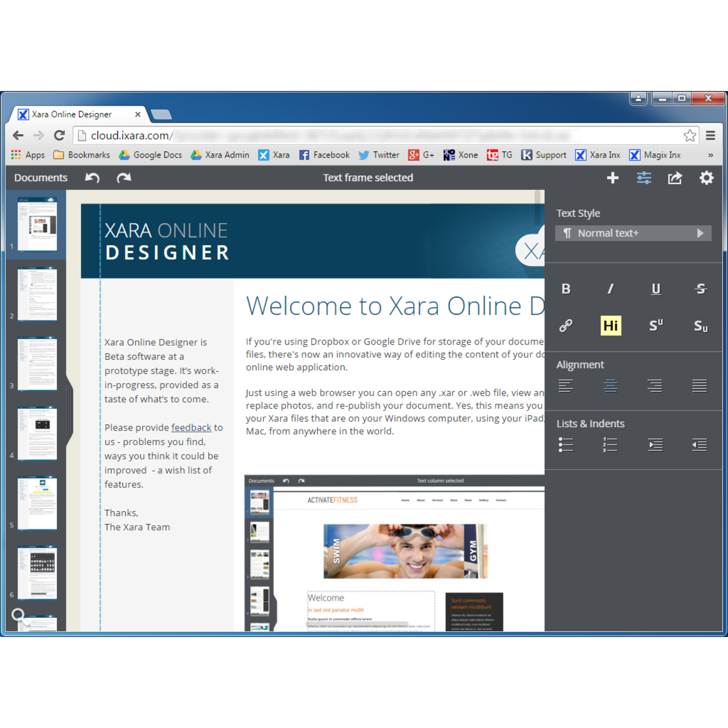Apply bulleted list

566,445
